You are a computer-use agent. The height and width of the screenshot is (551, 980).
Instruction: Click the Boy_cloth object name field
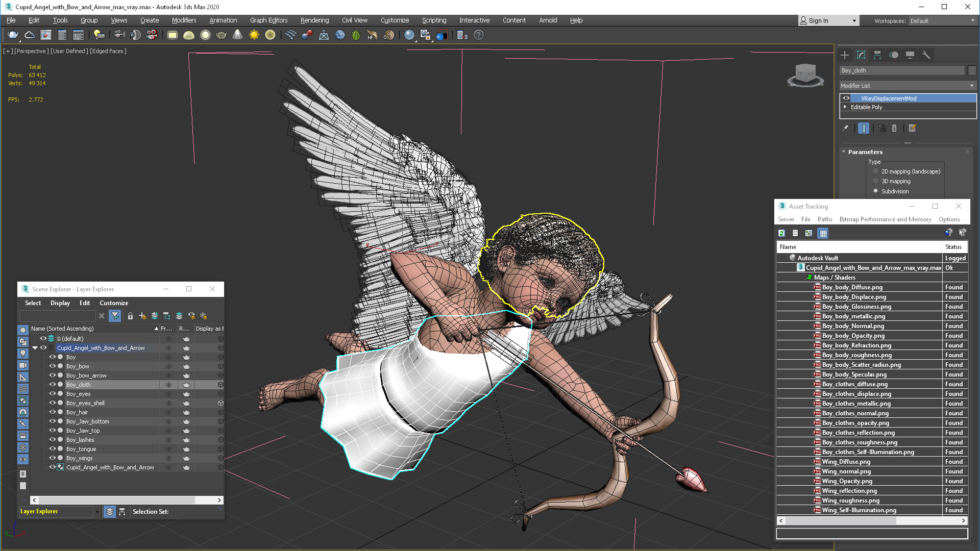coord(902,71)
